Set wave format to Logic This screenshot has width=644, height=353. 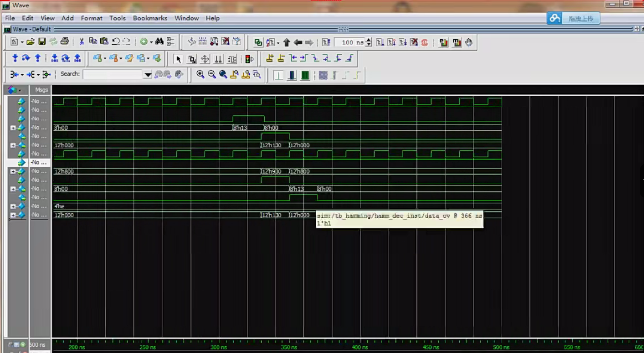pos(292,75)
